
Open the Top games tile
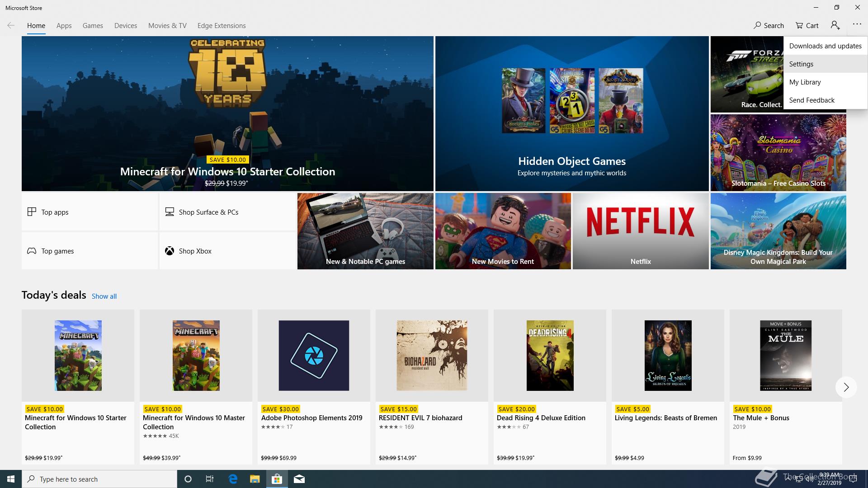tap(90, 251)
